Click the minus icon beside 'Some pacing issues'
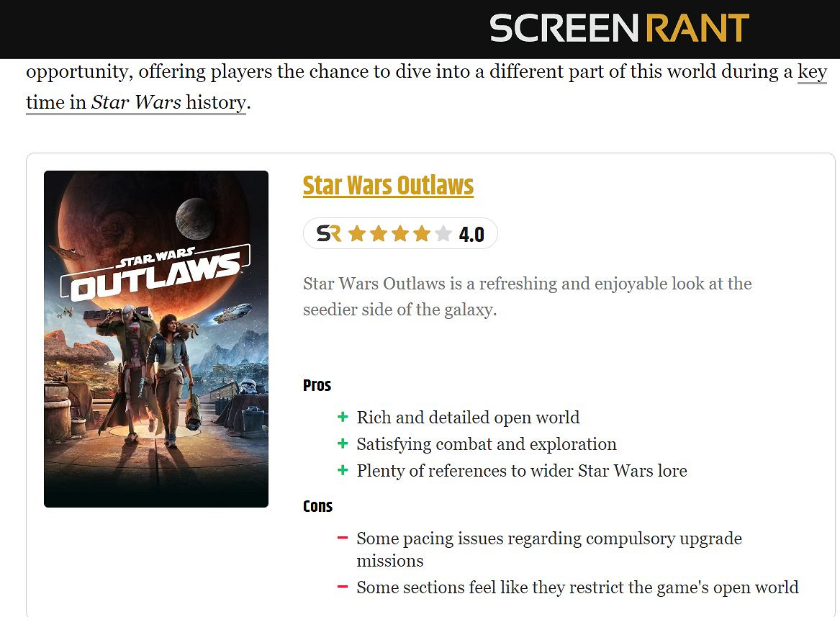This screenshot has width=840, height=617. pos(343,538)
